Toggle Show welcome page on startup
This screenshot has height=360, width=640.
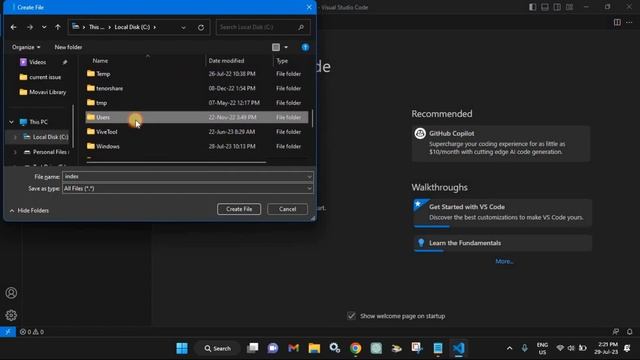click(351, 316)
